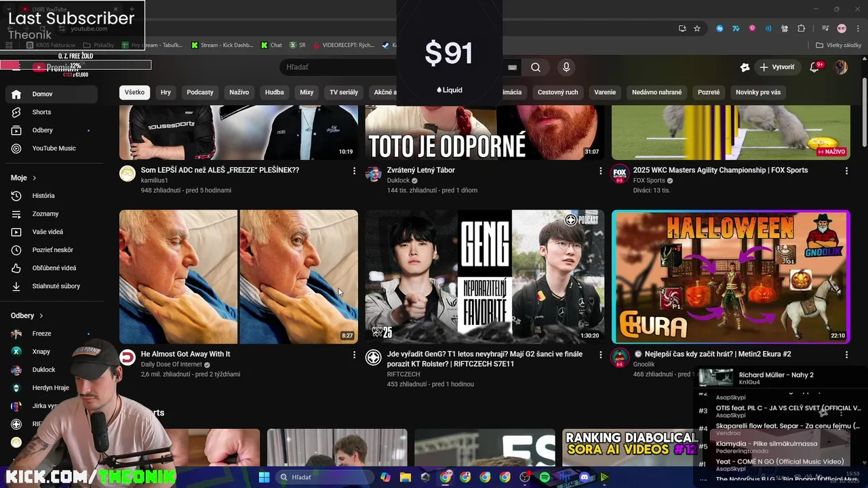Screen dimensions: 868x488
Task: Open Stiahnuté súbory downloads
Action: (52, 286)
